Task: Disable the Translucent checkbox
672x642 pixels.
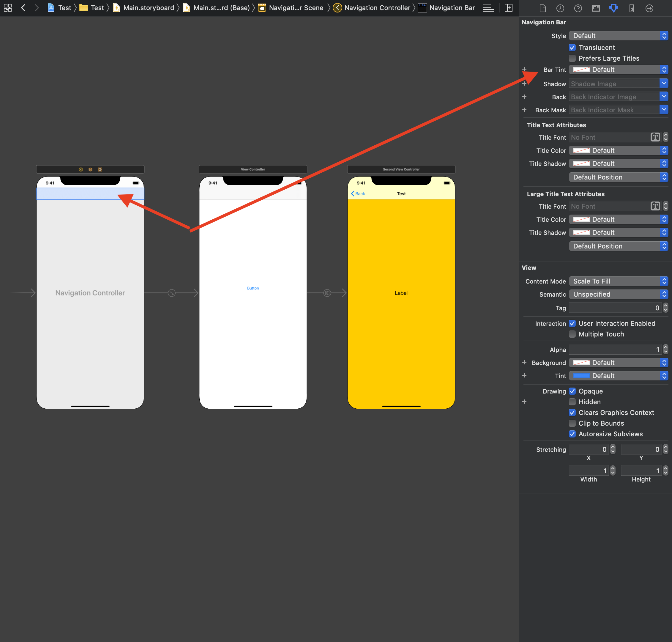Action: [x=572, y=48]
